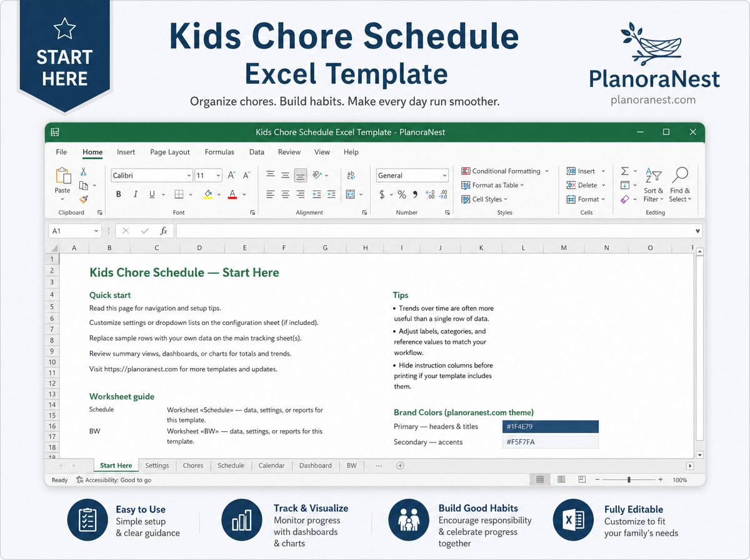The height and width of the screenshot is (560, 750).
Task: Apply yellow Fill Color bucket
Action: click(x=208, y=194)
